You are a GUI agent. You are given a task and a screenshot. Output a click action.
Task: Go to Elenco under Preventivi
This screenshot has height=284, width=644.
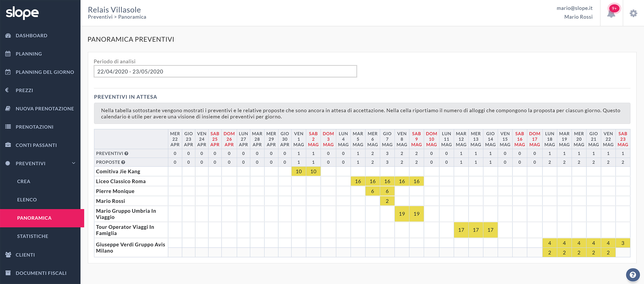tap(27, 200)
